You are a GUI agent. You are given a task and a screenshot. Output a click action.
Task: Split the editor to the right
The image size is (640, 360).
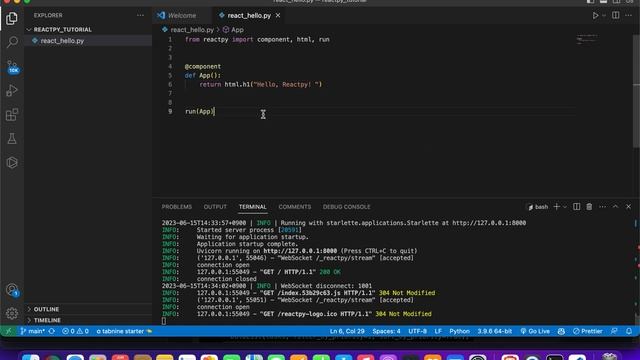(x=616, y=15)
